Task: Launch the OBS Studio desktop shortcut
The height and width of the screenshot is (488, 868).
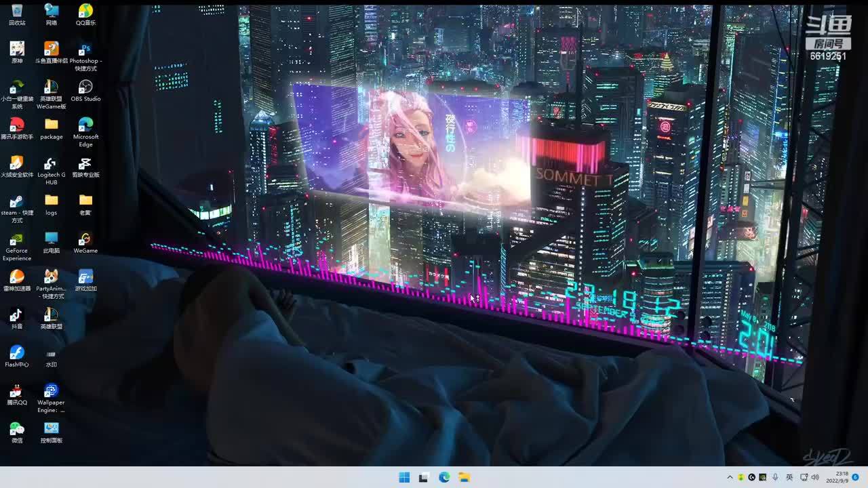Action: tap(85, 90)
